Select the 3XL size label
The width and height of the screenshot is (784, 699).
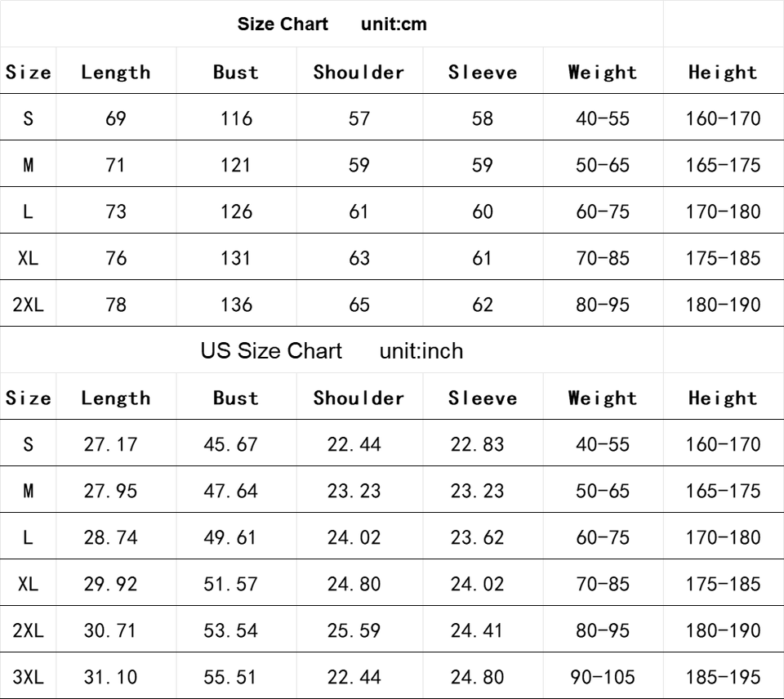[x=28, y=677]
